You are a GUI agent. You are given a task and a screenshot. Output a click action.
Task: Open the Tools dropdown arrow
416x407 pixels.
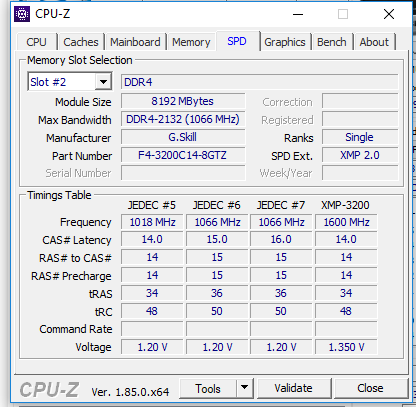coord(245,388)
